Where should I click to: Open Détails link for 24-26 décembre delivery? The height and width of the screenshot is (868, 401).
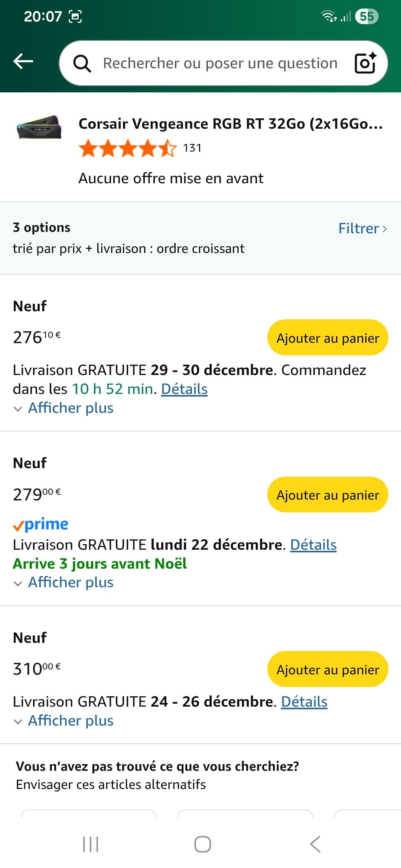304,702
